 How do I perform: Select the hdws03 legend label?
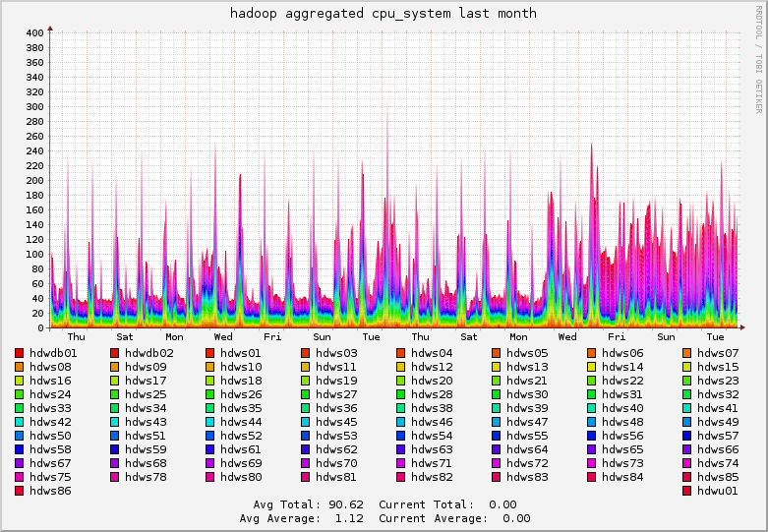click(336, 353)
